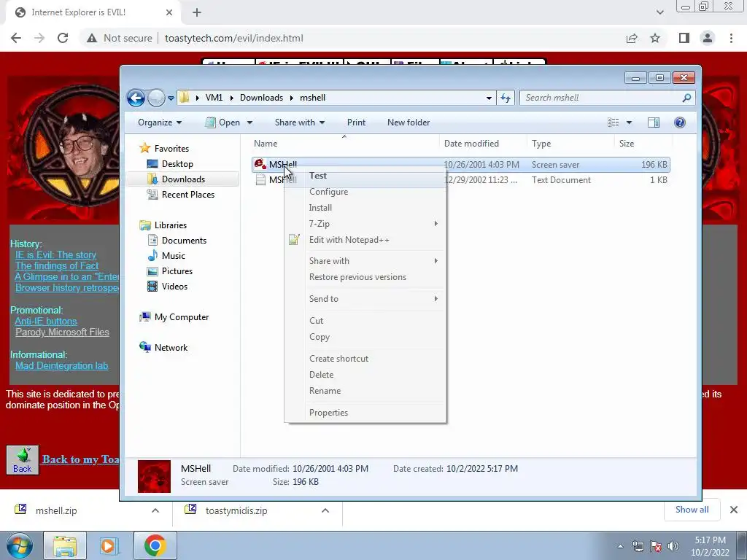Expand the Open button dropdown arrow
The height and width of the screenshot is (560, 747).
click(249, 122)
